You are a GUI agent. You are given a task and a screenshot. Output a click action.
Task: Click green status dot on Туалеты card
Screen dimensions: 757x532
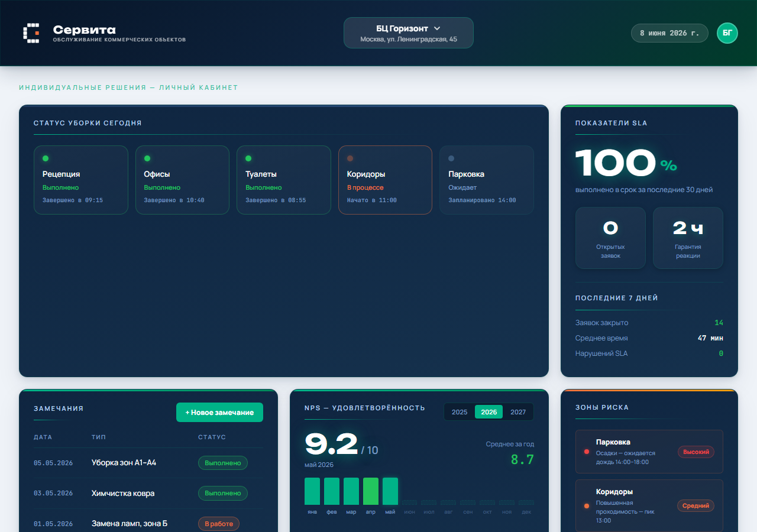click(x=248, y=158)
